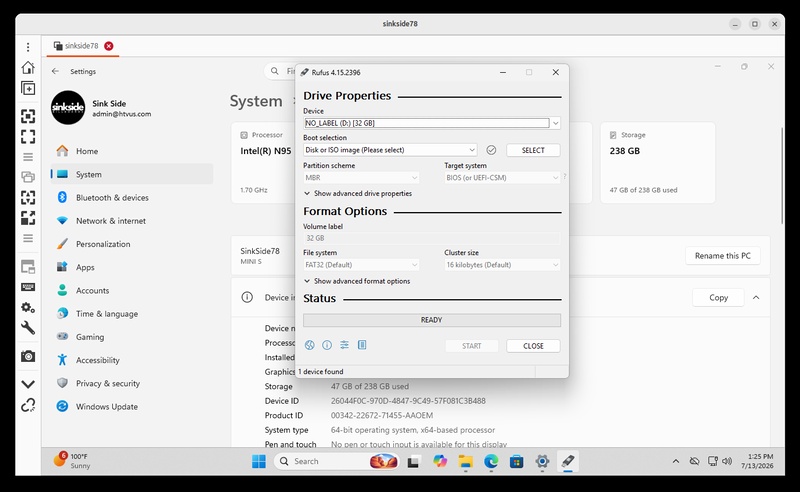The width and height of the screenshot is (800, 492).
Task: Click the Settings window vertical scrollbar
Action: tap(782, 176)
